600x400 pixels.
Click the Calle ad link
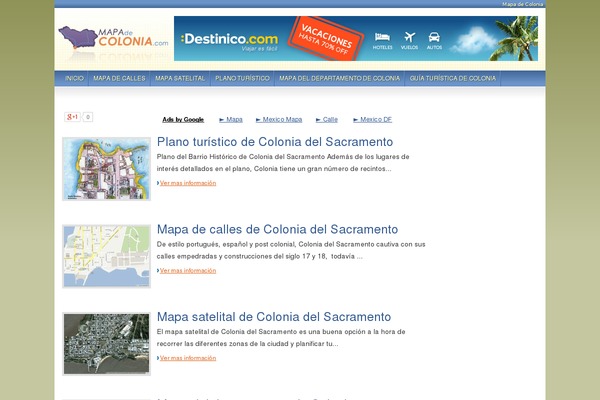(327, 119)
